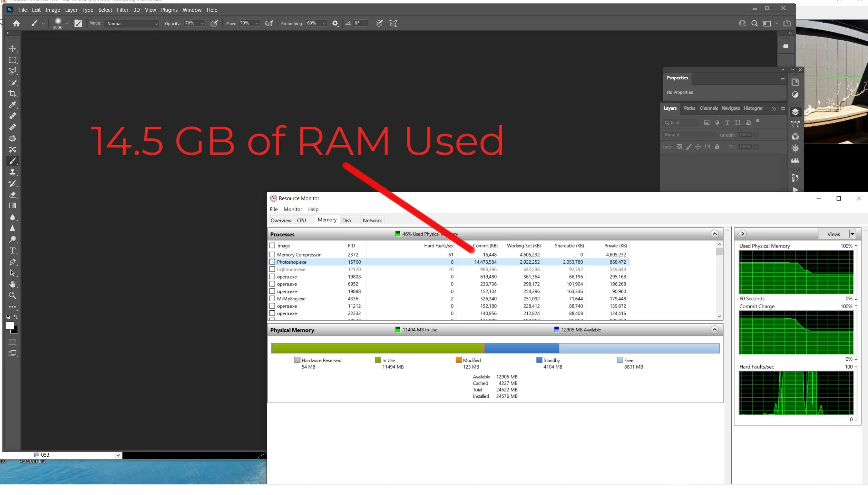The width and height of the screenshot is (868, 495).
Task: Switch to the Channels panel tab
Action: click(708, 108)
